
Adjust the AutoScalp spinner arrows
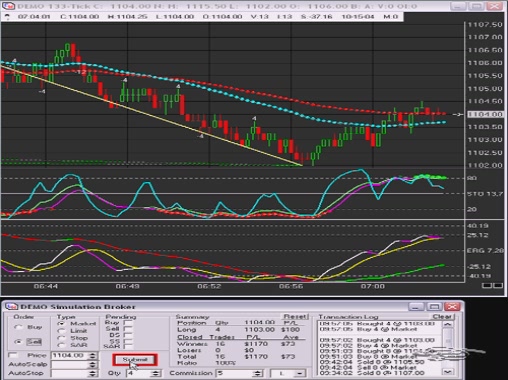point(93,364)
